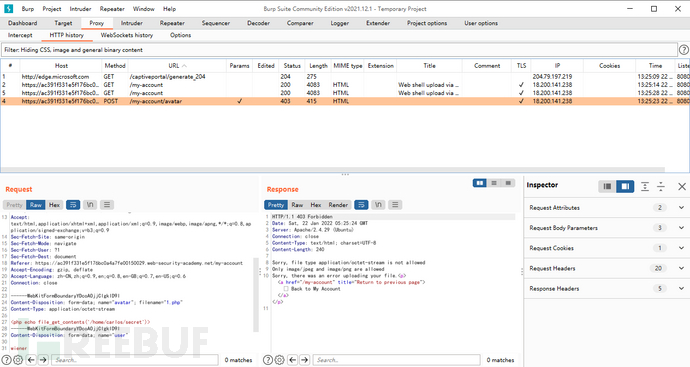Focus the Request panel search field
Screen dimensions: 690x367
(135, 360)
